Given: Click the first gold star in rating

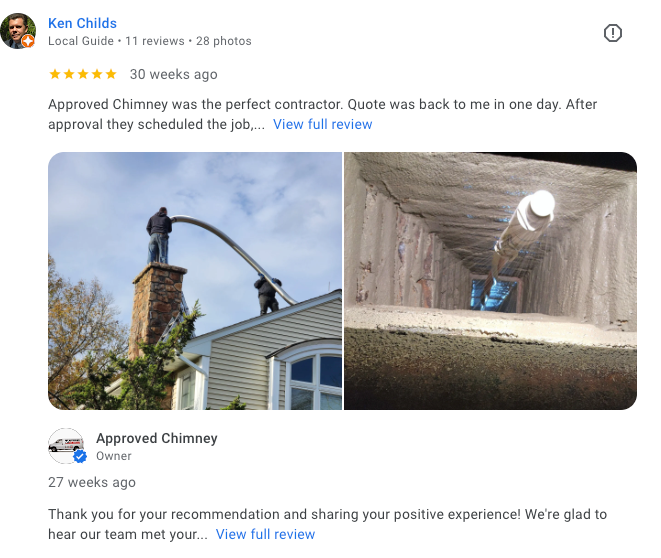Looking at the screenshot, I should pos(55,74).
